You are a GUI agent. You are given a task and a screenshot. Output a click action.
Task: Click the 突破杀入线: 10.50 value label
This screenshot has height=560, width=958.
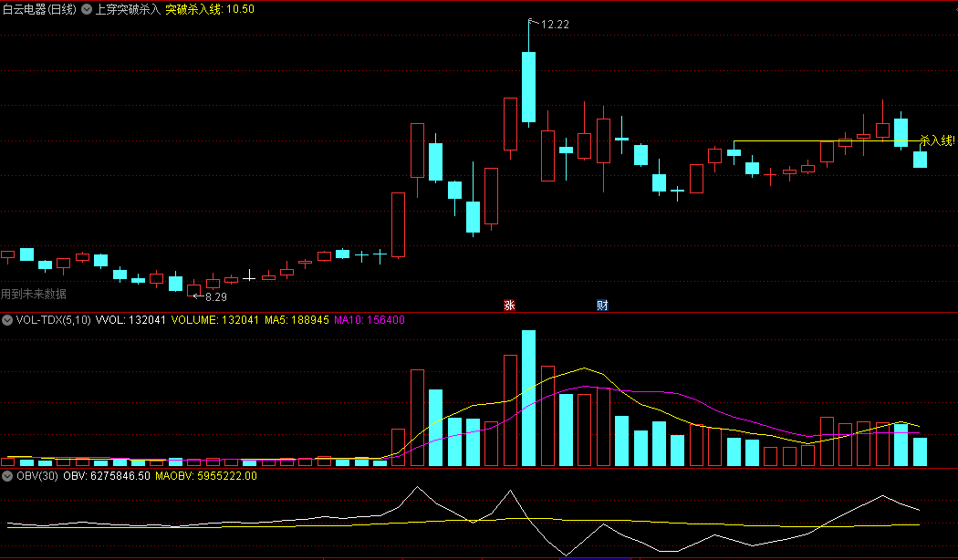pos(210,9)
